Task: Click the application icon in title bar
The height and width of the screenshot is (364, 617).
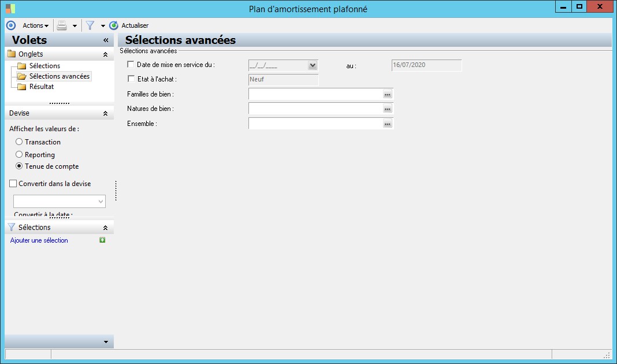Action: tap(10, 8)
